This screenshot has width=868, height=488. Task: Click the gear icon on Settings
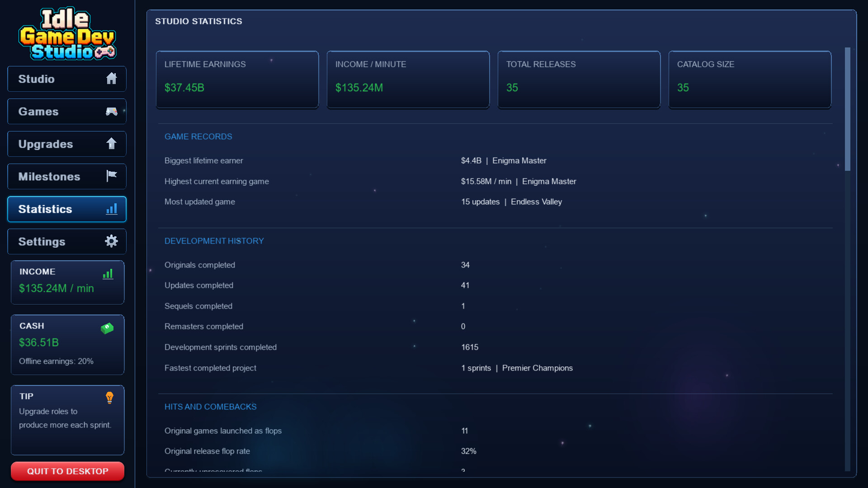111,241
